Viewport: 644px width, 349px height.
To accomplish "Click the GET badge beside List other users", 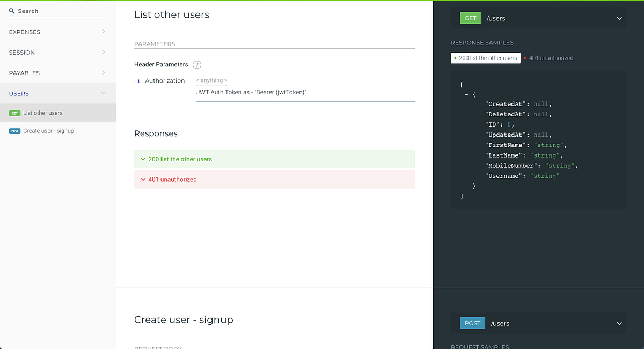I will pyautogui.click(x=14, y=113).
